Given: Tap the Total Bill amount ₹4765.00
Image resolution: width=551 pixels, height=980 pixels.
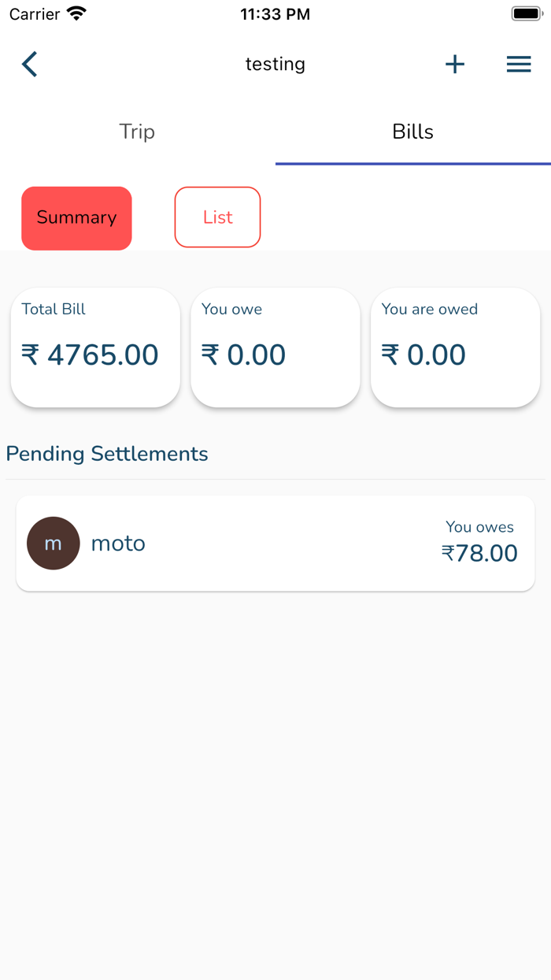Looking at the screenshot, I should [x=91, y=355].
